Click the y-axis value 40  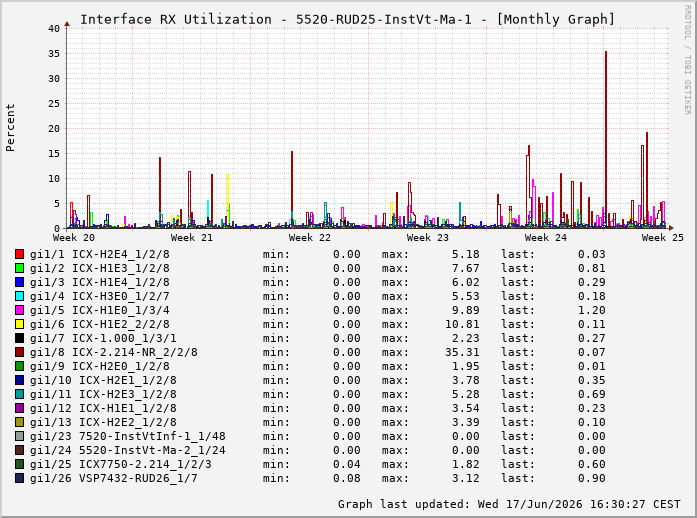[x=54, y=28]
